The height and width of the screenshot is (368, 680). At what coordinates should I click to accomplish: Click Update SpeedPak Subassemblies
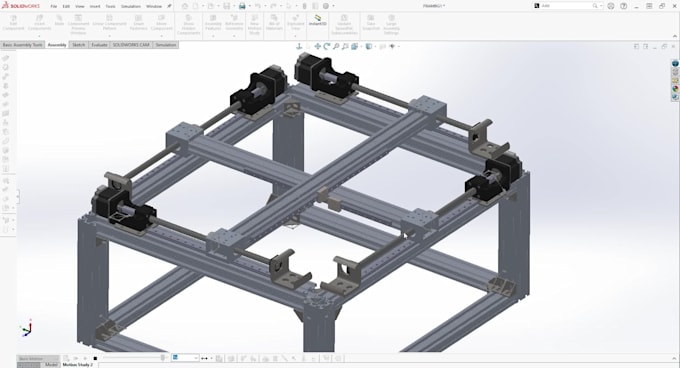pyautogui.click(x=344, y=25)
